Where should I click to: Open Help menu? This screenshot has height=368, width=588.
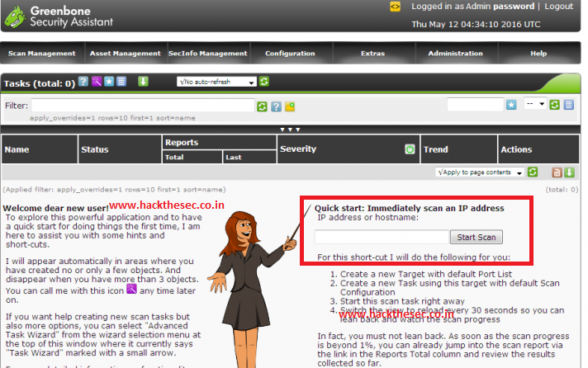pyautogui.click(x=538, y=53)
